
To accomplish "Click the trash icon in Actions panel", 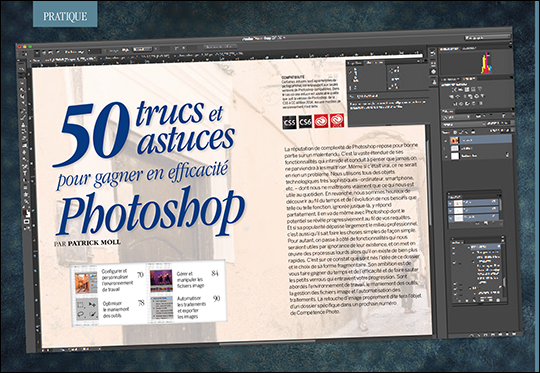I will pyautogui.click(x=498, y=300).
